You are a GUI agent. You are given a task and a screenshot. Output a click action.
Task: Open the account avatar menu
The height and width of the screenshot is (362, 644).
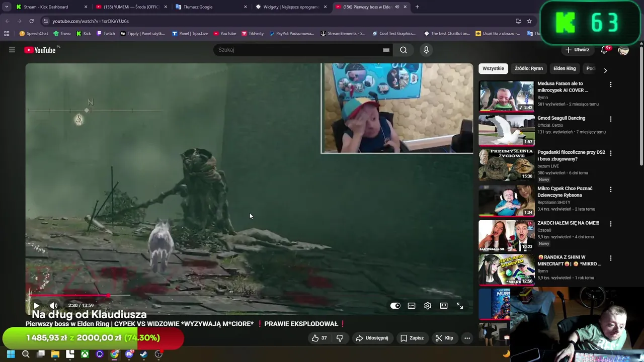click(623, 50)
